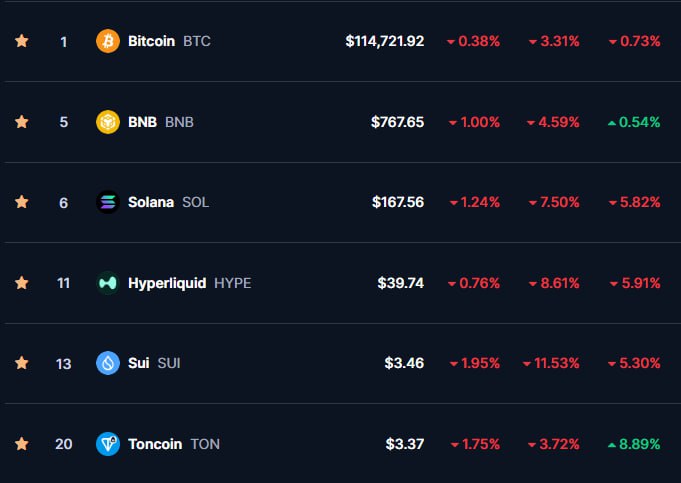
Task: Open the Hyperliquid name link
Action: click(167, 283)
